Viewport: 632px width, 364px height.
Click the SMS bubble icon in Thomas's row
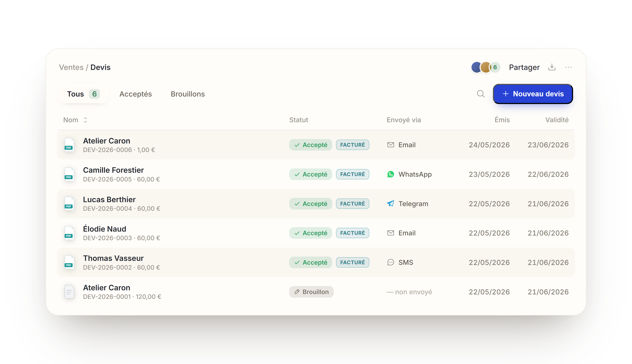tap(390, 262)
